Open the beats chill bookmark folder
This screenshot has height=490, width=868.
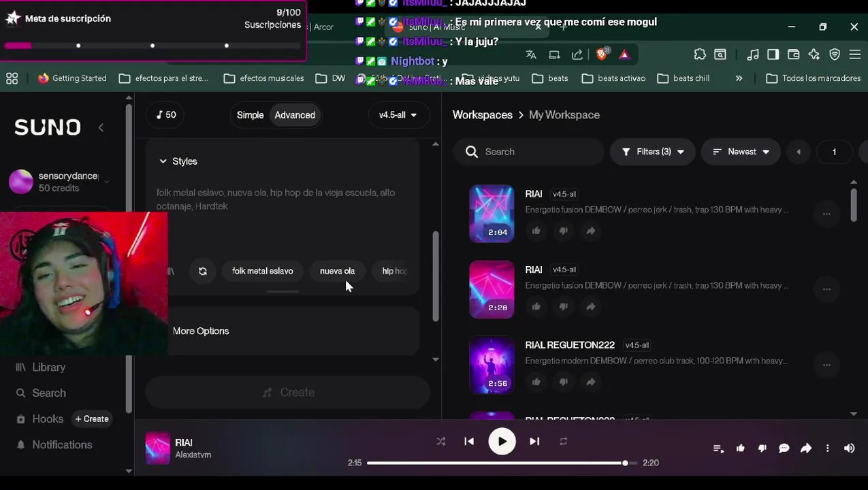pyautogui.click(x=683, y=78)
